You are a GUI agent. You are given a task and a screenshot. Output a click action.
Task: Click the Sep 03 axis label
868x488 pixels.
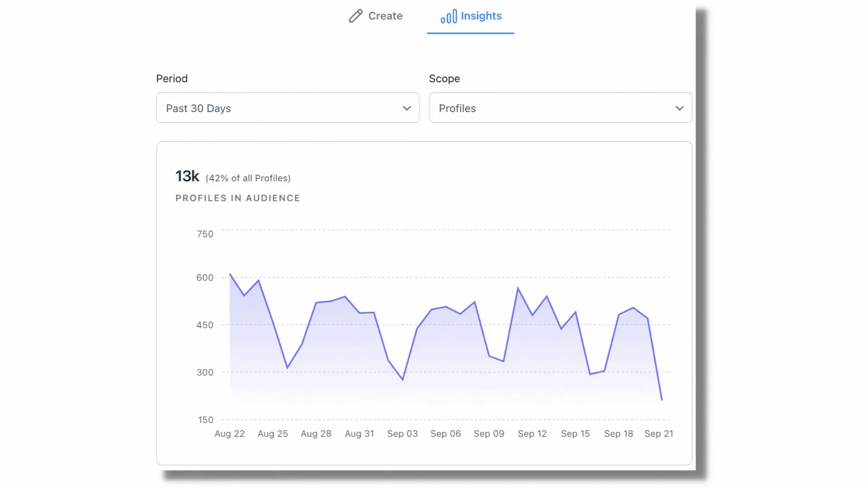(x=402, y=434)
